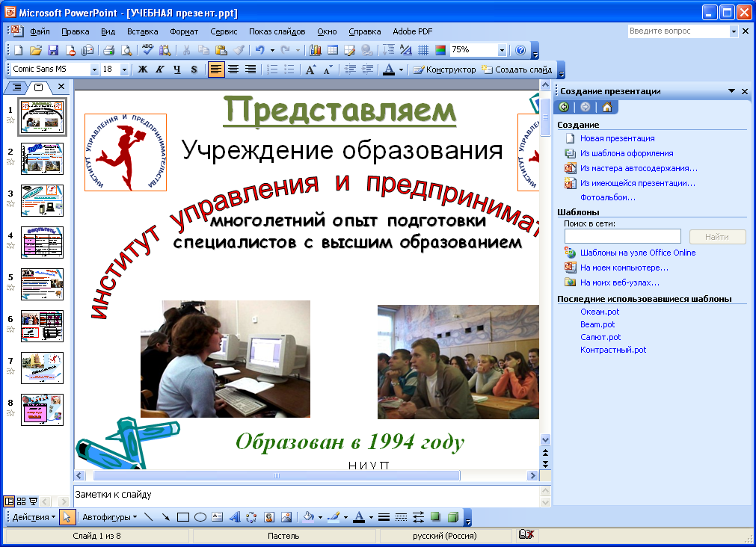Decrease font size with small A icon
Viewport: 756px width, 547px height.
pyautogui.click(x=328, y=69)
